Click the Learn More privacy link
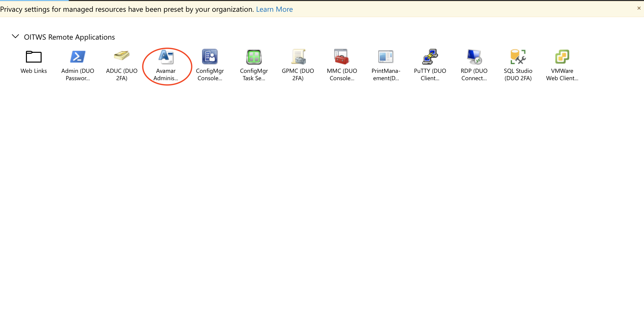This screenshot has height=329, width=644. (274, 9)
